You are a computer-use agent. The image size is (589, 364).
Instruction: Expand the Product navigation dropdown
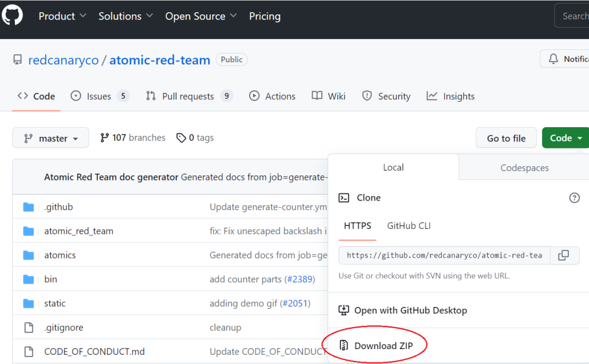point(62,16)
